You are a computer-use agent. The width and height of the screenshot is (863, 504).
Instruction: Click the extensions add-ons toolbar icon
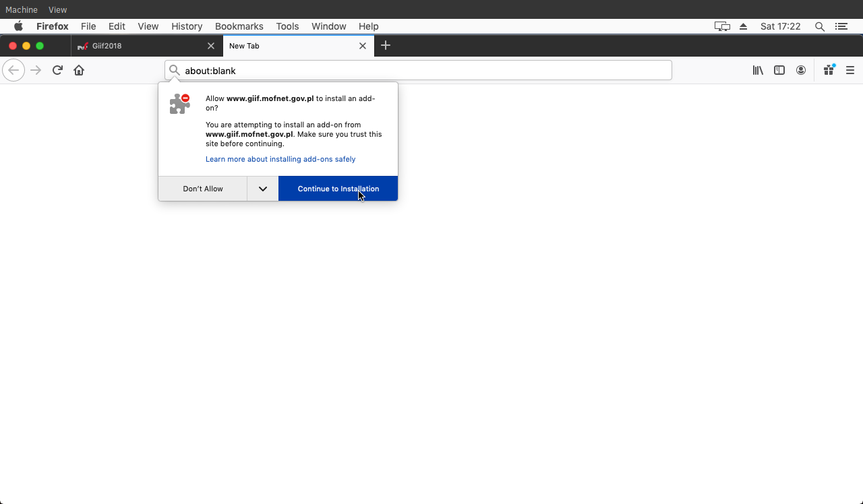(829, 70)
